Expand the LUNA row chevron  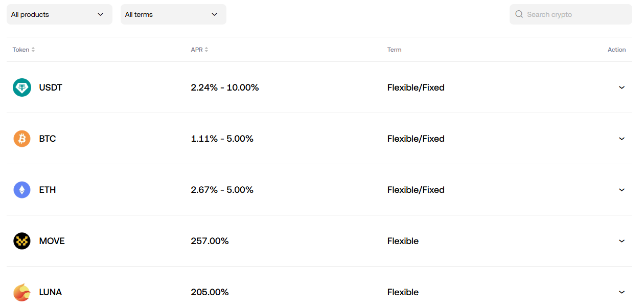click(622, 292)
